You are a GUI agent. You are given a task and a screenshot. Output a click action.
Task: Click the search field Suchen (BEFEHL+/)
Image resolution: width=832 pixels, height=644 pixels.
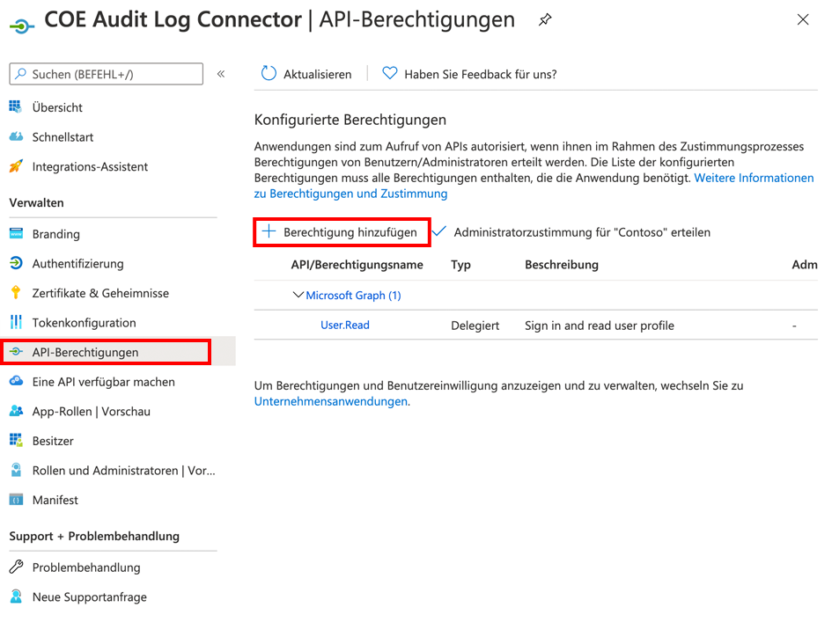[x=107, y=74]
